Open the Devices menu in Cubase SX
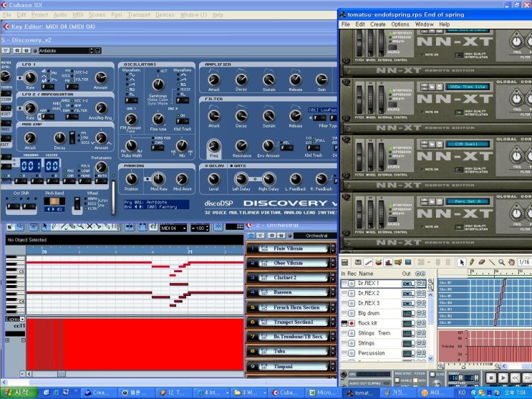532x399 pixels. point(165,14)
